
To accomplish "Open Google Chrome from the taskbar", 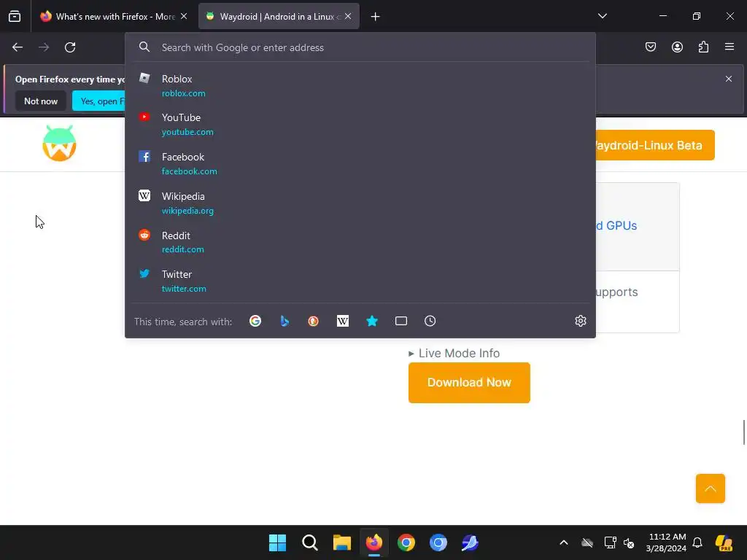I will (x=406, y=542).
